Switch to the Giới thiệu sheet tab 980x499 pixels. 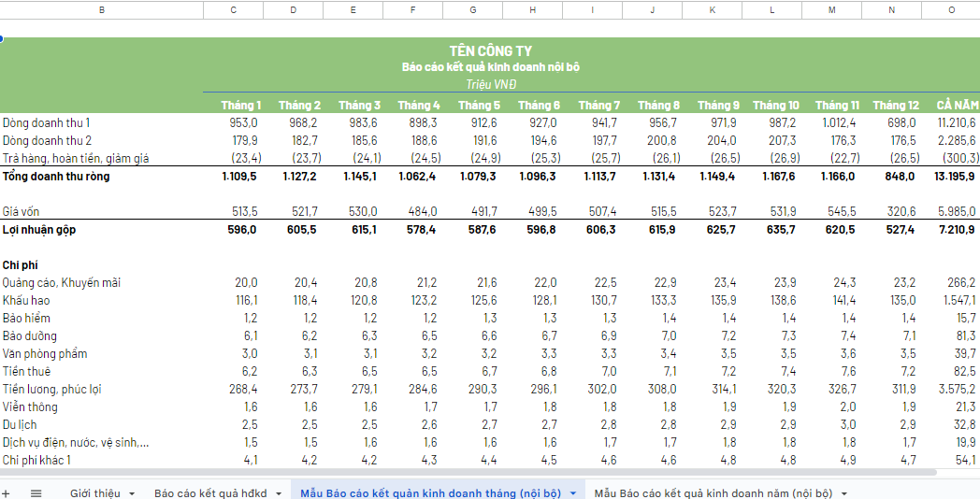pos(94,492)
